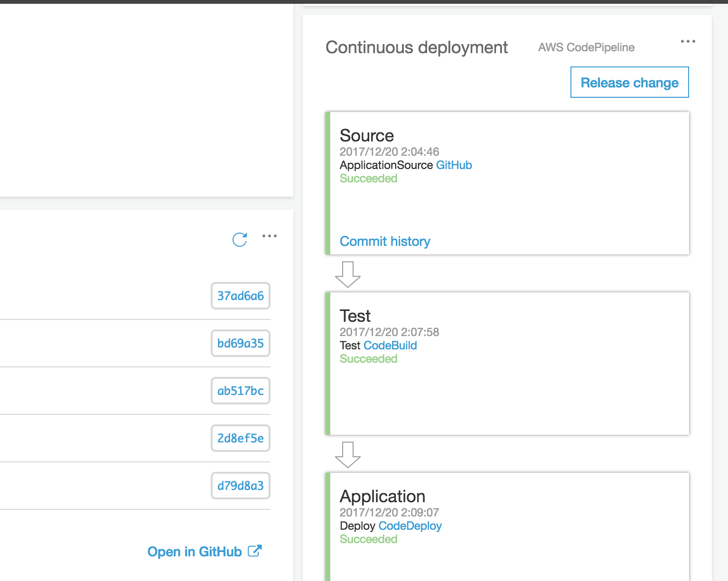View commit d79d8a3
This screenshot has height=581, width=728.
click(x=240, y=486)
